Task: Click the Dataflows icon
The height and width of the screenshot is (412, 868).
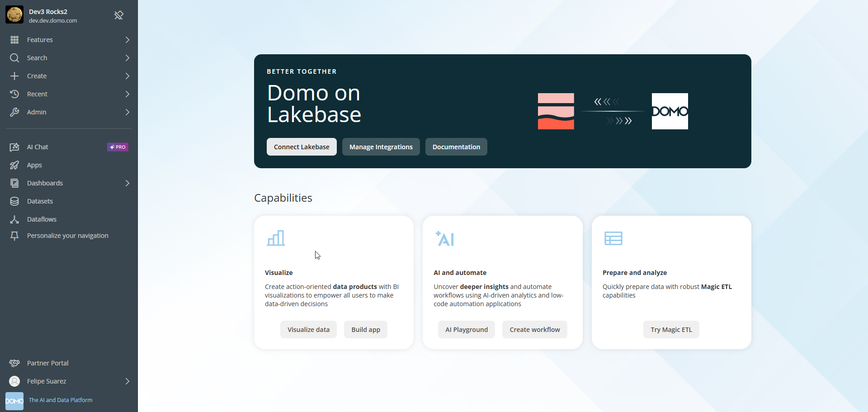Action: point(14,219)
